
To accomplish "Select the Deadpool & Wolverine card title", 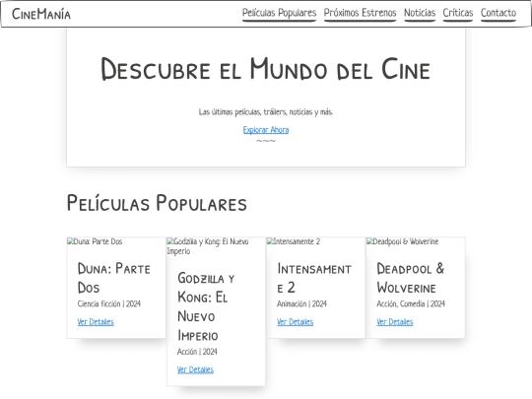I will click(411, 278).
